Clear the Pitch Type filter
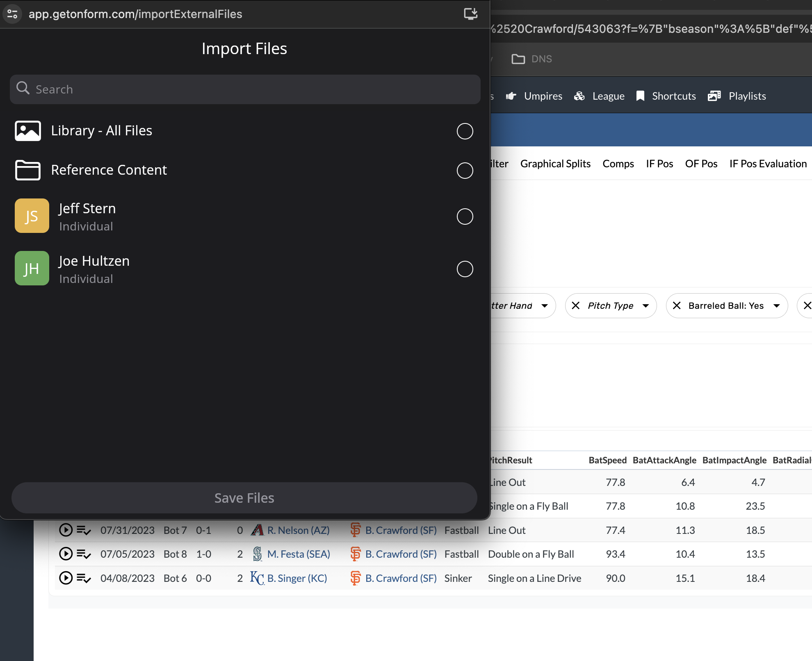The height and width of the screenshot is (661, 812). click(x=576, y=305)
